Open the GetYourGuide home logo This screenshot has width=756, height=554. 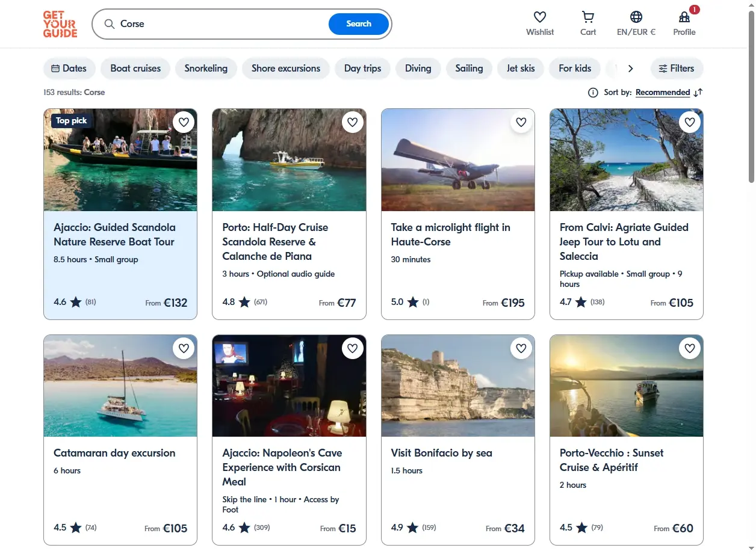pyautogui.click(x=60, y=24)
